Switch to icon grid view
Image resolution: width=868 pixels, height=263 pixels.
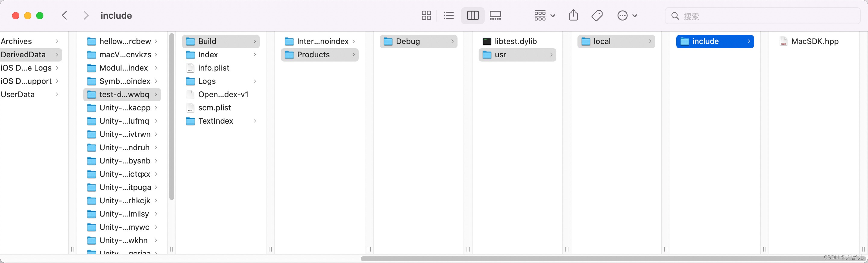point(426,15)
